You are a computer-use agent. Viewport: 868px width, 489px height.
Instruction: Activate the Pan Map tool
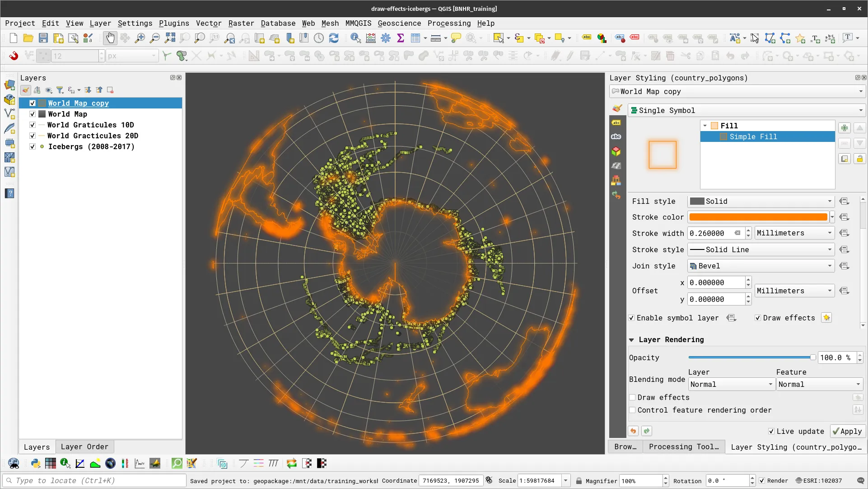110,38
